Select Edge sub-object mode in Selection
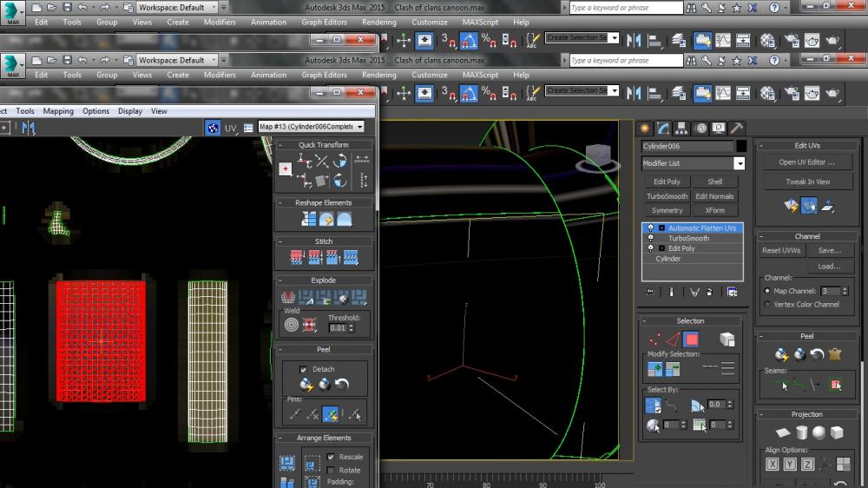Image resolution: width=868 pixels, height=488 pixels. (x=673, y=340)
